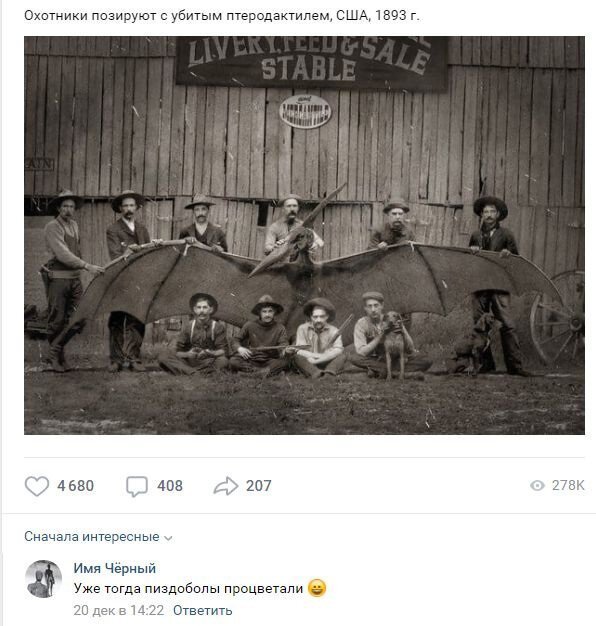Click the grinning emoji in the comment
This screenshot has width=596, height=626.
317,588
